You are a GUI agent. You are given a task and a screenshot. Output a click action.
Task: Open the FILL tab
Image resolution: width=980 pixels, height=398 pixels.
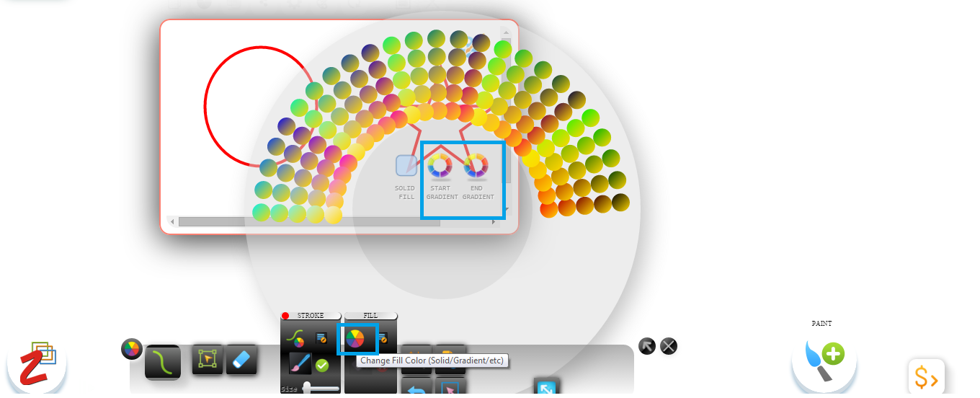(370, 316)
